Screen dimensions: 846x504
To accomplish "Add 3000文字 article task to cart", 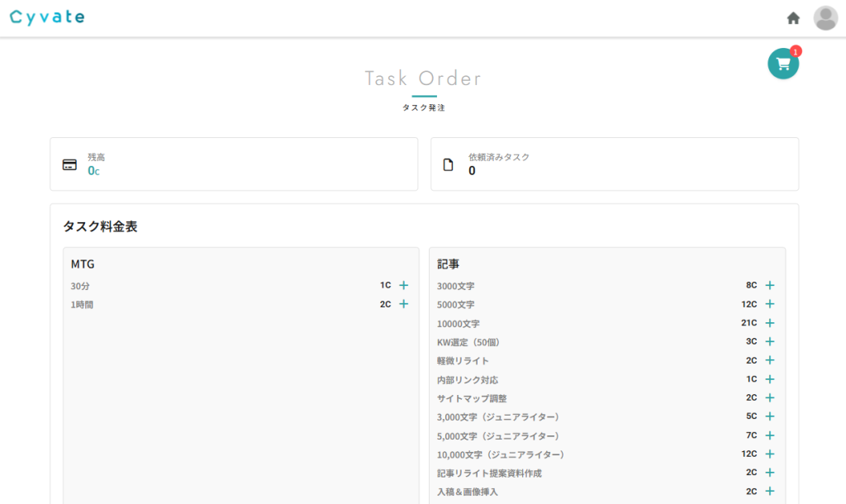I will (x=770, y=285).
